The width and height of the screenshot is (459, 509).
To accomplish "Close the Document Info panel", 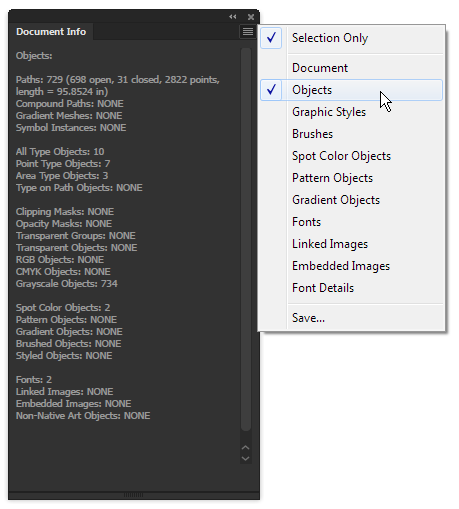I will pyautogui.click(x=251, y=17).
